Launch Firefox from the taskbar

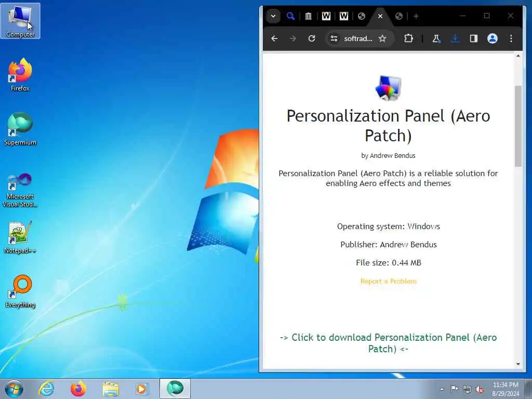click(78, 389)
